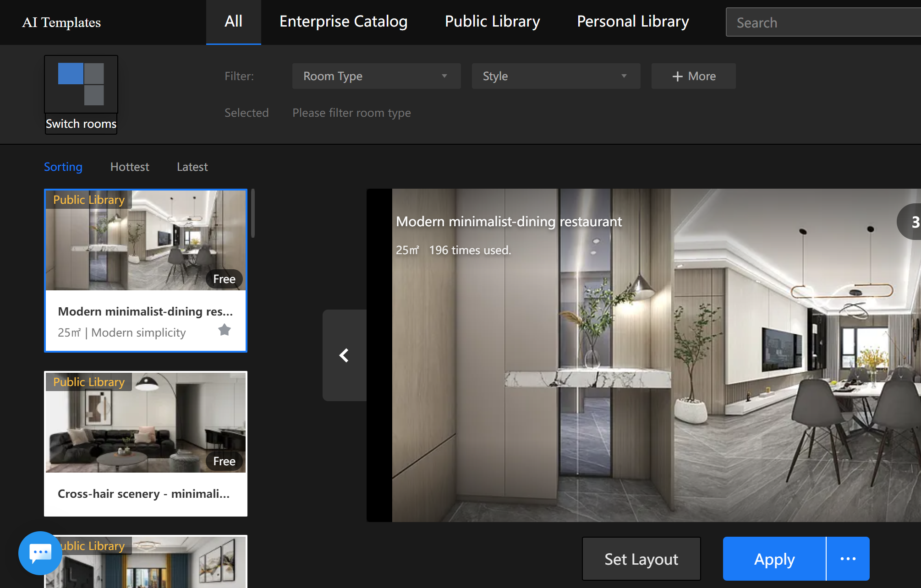Click the AI Templates title

pos(61,22)
